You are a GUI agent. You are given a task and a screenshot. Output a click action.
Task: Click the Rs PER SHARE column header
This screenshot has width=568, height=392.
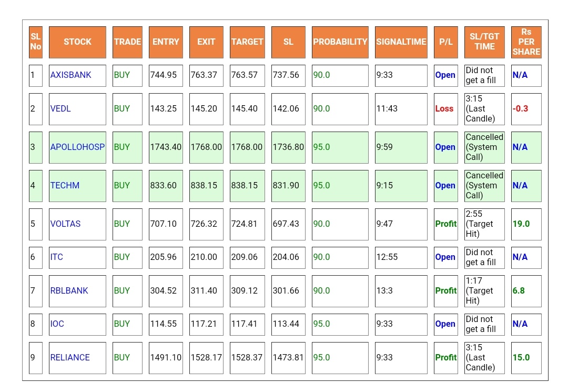point(526,42)
